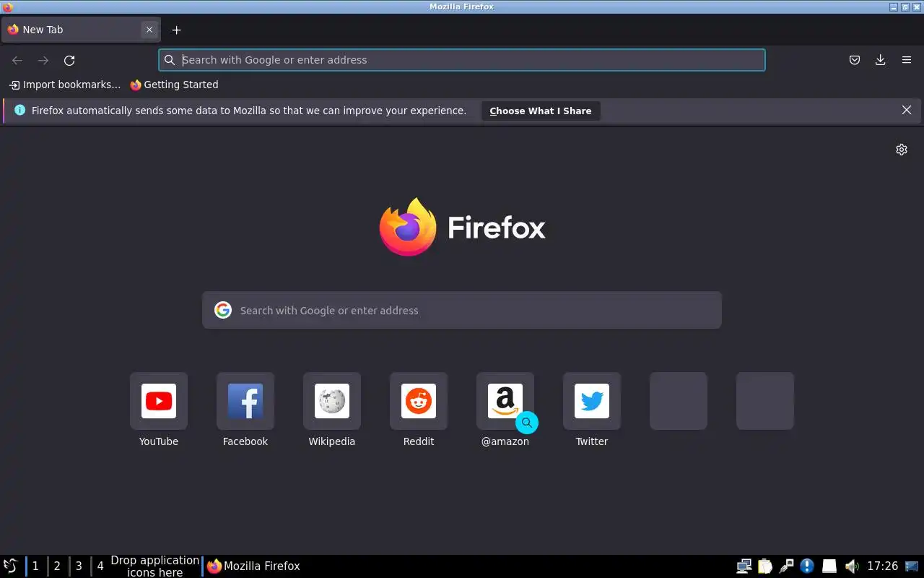Close the New Tab tab
This screenshot has width=924, height=578.
(149, 30)
